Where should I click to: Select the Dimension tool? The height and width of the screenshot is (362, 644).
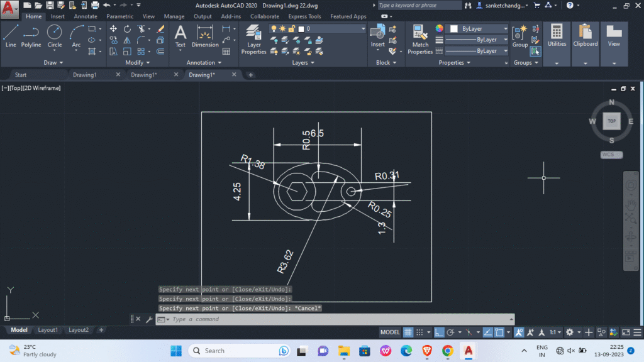pos(205,36)
